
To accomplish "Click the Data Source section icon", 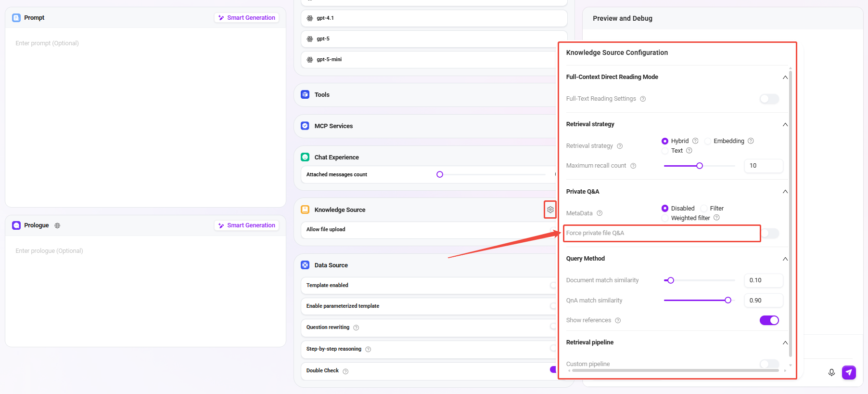I will 305,265.
